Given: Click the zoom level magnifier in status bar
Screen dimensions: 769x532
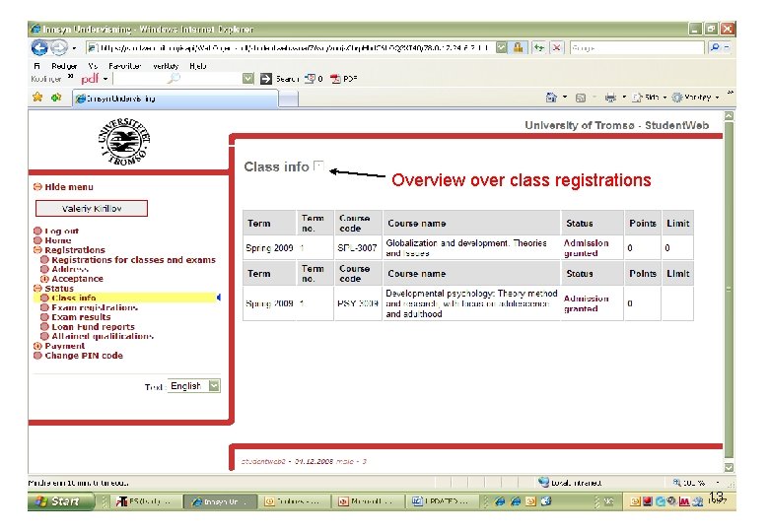Looking at the screenshot, I should [676, 483].
